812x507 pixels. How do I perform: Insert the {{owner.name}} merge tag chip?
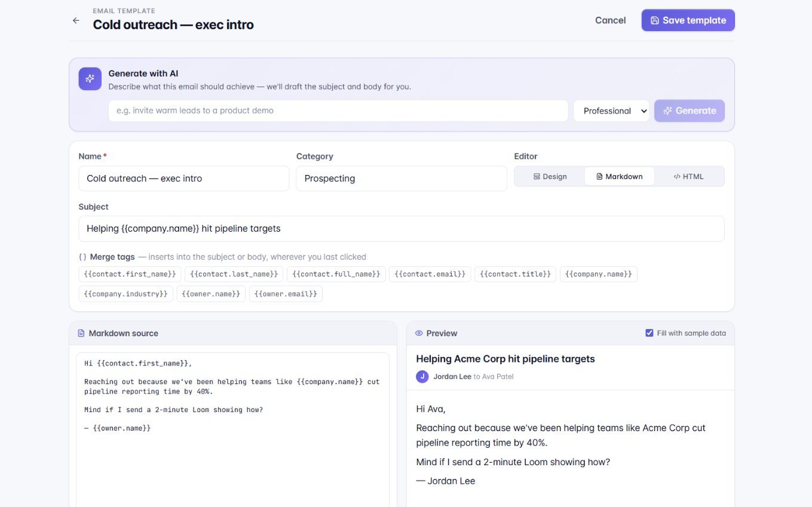coord(211,294)
